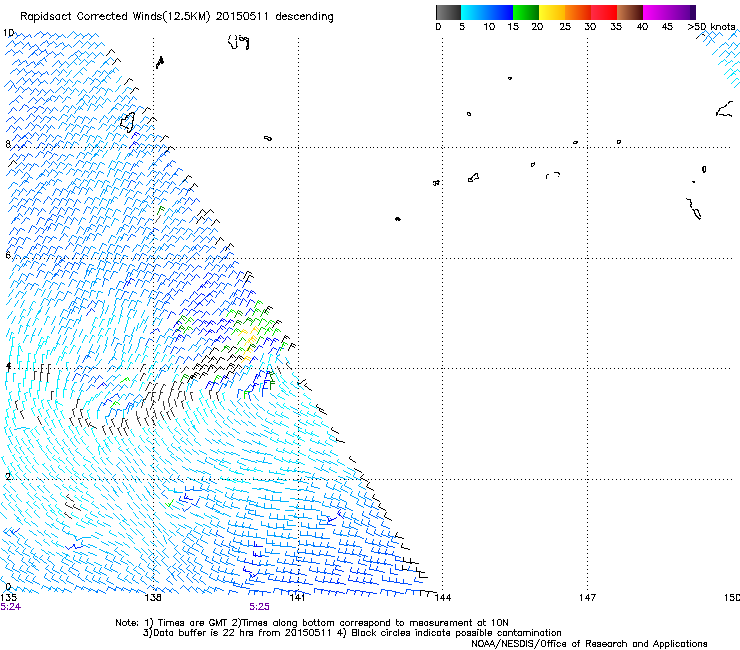740x650 pixels.
Task: Click the word 'descending' in the title
Action: coord(304,17)
